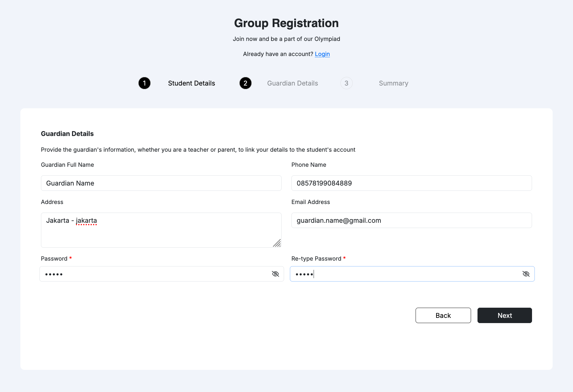Image resolution: width=573 pixels, height=392 pixels.
Task: Grab the Address textarea resize handle
Action: click(x=277, y=243)
